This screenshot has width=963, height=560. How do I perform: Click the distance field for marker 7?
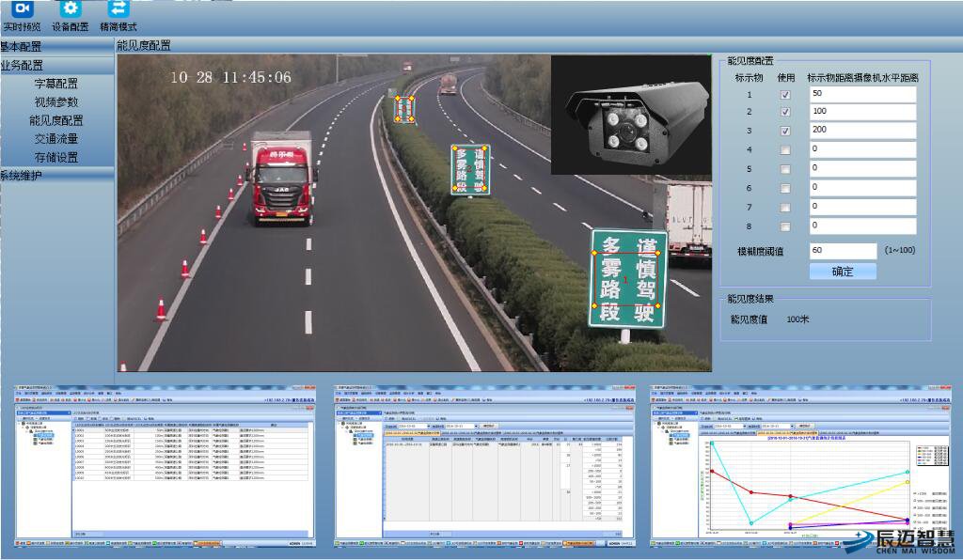[x=862, y=207]
